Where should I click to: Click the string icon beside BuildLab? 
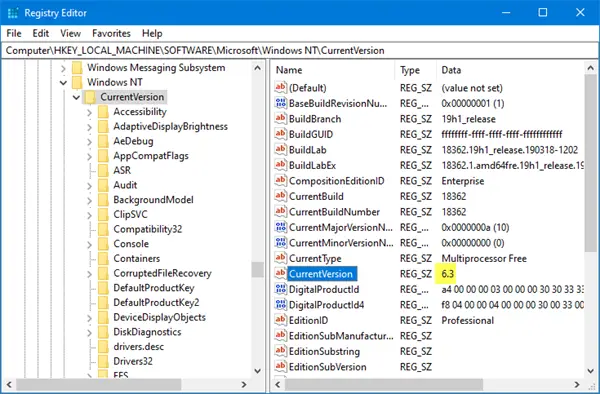click(x=280, y=150)
